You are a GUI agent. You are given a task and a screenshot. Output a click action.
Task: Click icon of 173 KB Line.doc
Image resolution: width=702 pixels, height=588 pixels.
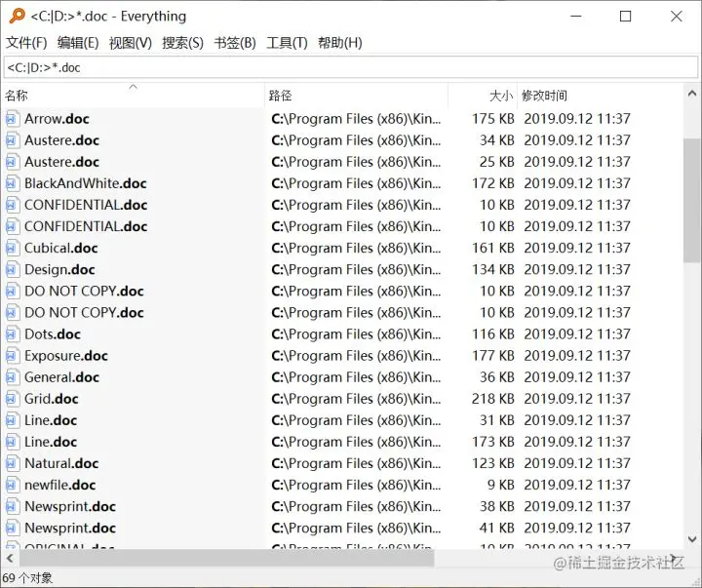click(x=12, y=442)
